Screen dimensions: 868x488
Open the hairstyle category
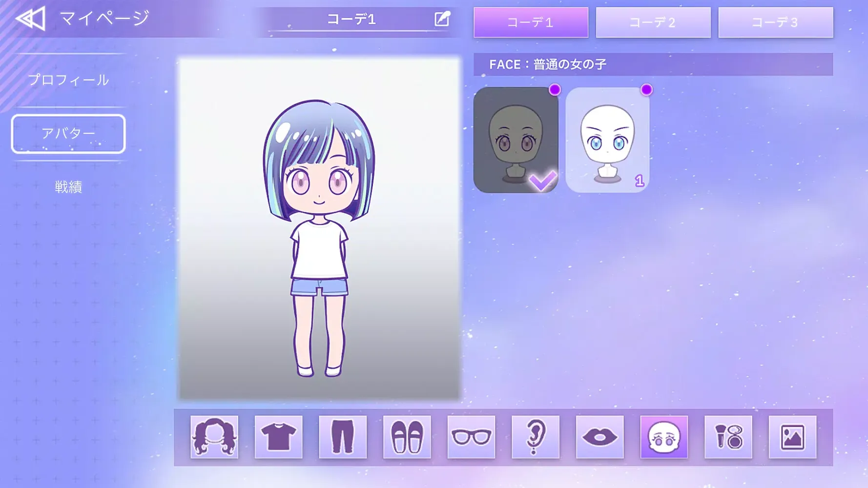tap(214, 437)
